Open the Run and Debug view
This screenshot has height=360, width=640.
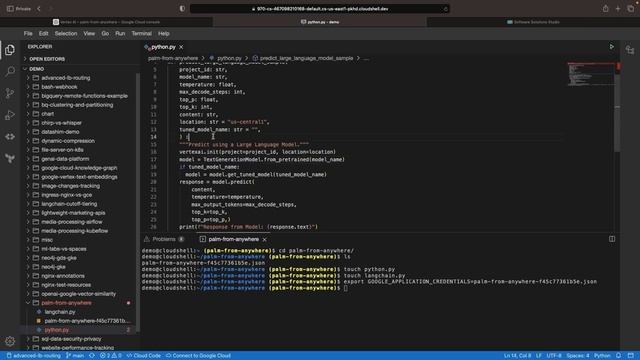click(10, 115)
